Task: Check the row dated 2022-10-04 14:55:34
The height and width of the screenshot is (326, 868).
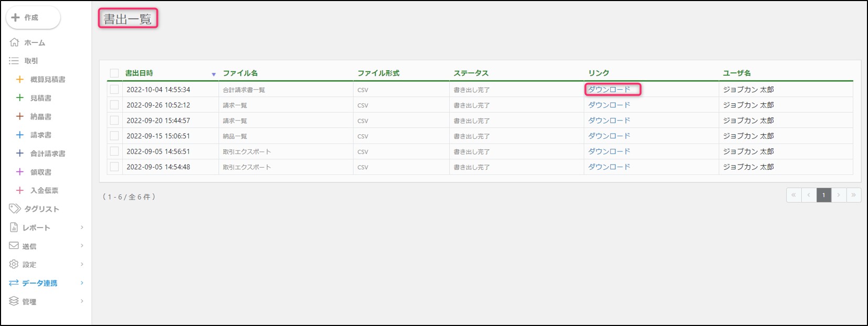Action: click(114, 90)
